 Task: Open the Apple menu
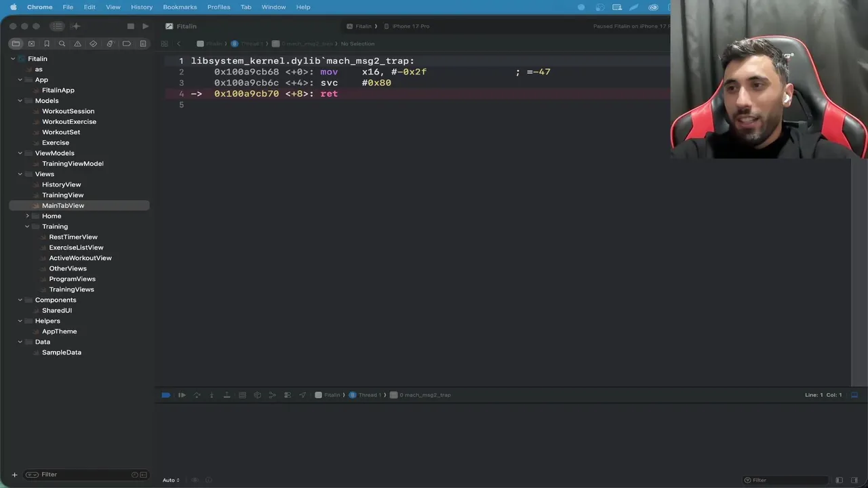coord(13,7)
